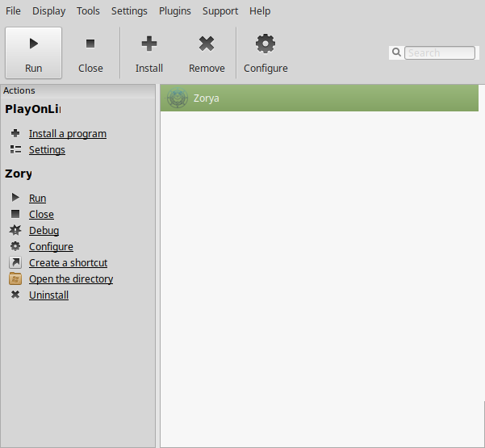The image size is (485, 448).
Task: Click the X icon beside Uninstall
Action: tap(15, 295)
